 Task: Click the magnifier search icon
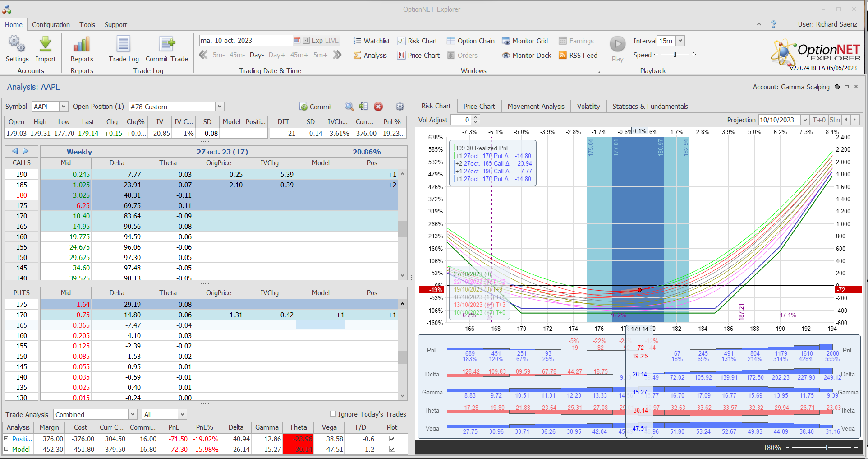coord(349,107)
